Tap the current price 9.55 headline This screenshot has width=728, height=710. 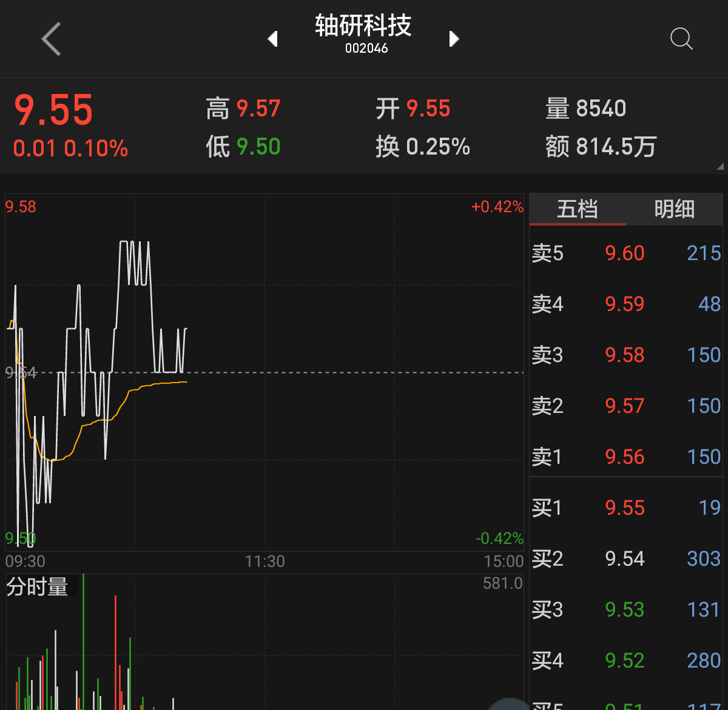tap(53, 110)
